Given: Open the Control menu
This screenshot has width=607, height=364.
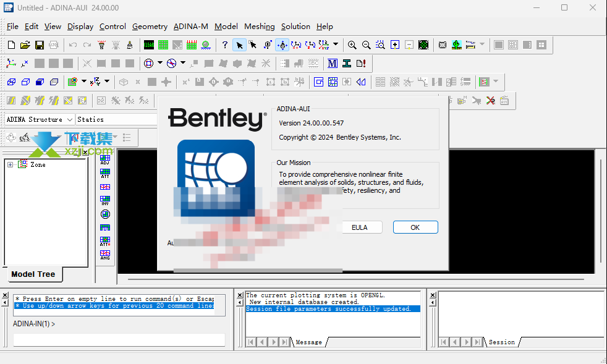Looking at the screenshot, I should [x=112, y=27].
